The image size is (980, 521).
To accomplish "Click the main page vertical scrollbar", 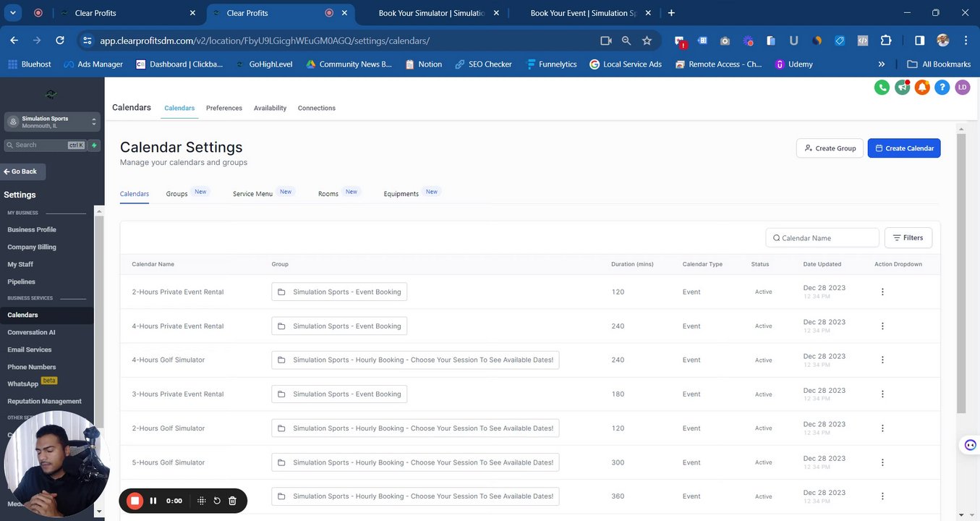I will [960, 275].
